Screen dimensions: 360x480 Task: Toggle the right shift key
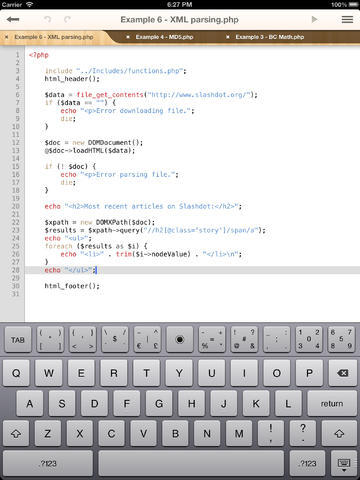(339, 433)
